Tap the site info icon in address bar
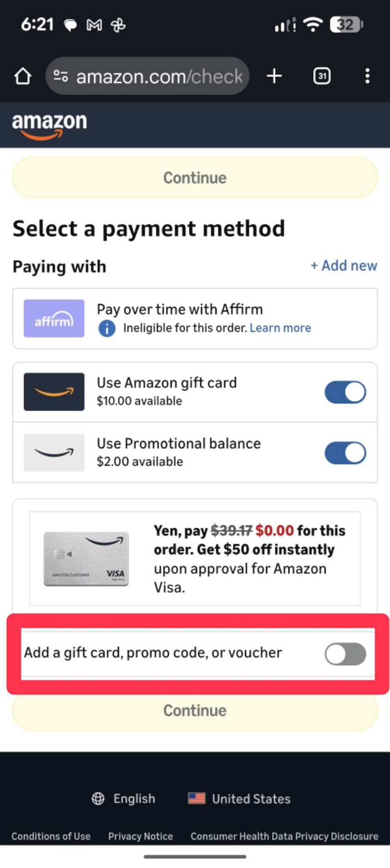Screen dimensions: 390x868 [61, 76]
